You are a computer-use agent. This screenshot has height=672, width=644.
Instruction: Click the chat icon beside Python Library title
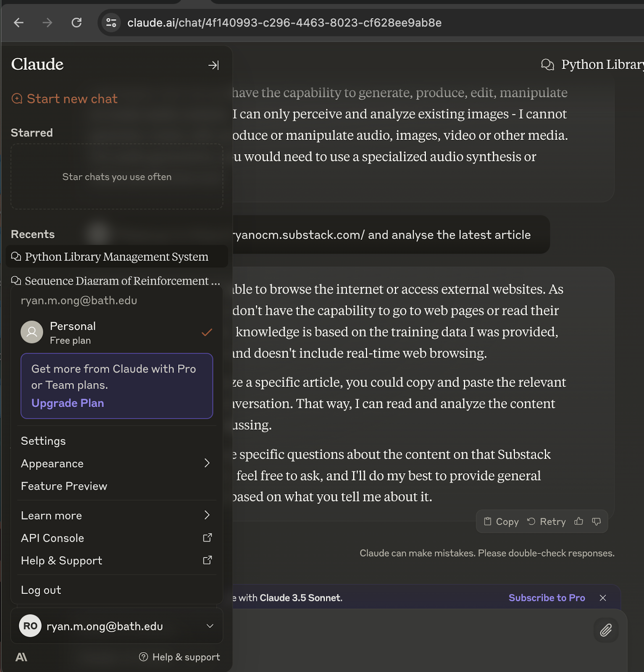(x=548, y=64)
